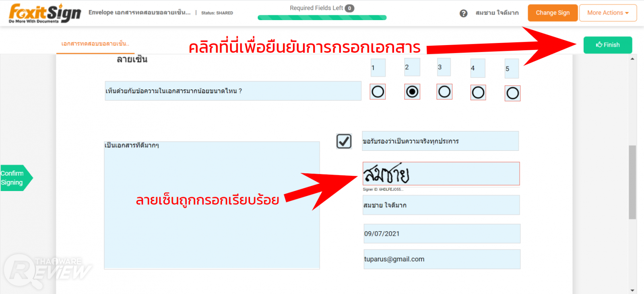Viewport: 644px width, 294px height.
Task: Select the radio button under rating 5
Action: click(x=512, y=93)
